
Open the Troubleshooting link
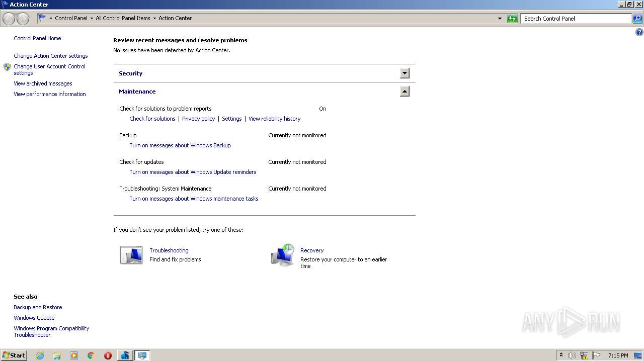tap(169, 250)
